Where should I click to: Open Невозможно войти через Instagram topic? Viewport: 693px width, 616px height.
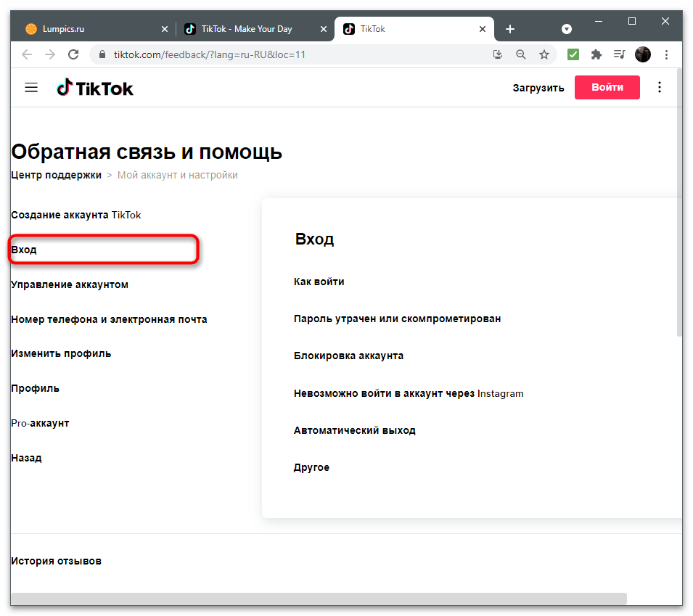409,393
